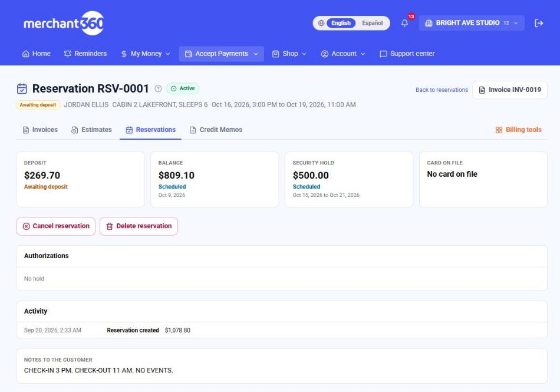The width and height of the screenshot is (560, 392).
Task: Click the Billing tools grid icon
Action: tap(499, 130)
